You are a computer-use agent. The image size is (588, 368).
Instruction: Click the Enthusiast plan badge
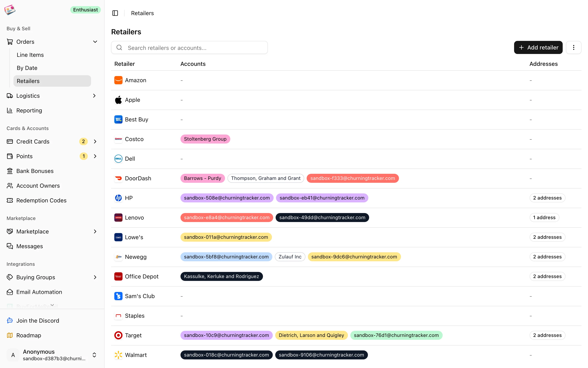86,10
